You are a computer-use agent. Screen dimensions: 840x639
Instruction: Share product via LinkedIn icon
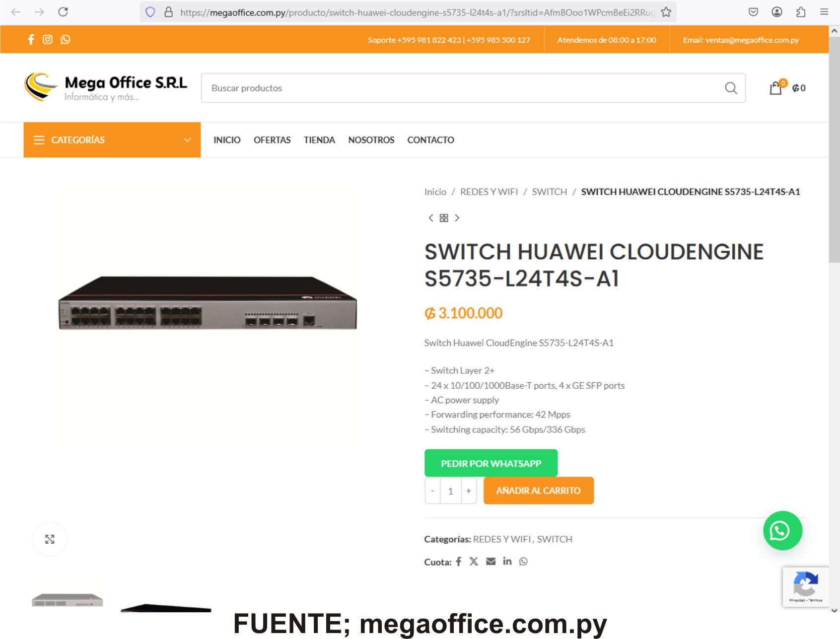coord(507,561)
